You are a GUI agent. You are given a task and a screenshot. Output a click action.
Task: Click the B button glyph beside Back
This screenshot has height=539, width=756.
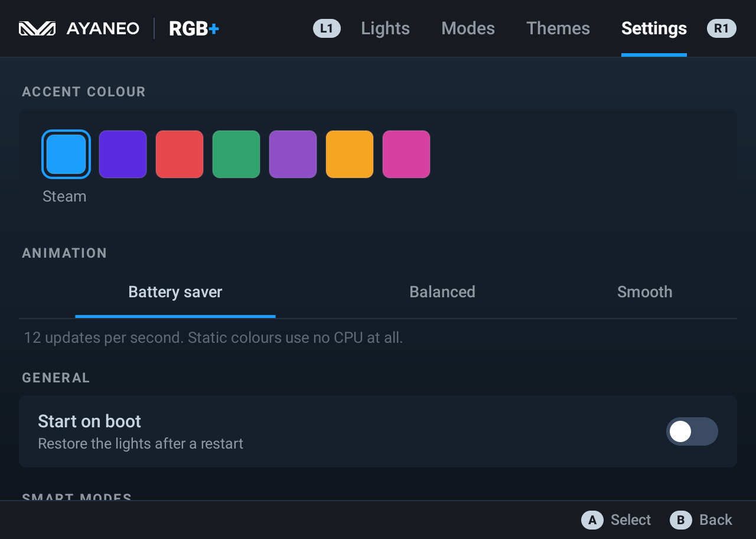[x=681, y=520]
